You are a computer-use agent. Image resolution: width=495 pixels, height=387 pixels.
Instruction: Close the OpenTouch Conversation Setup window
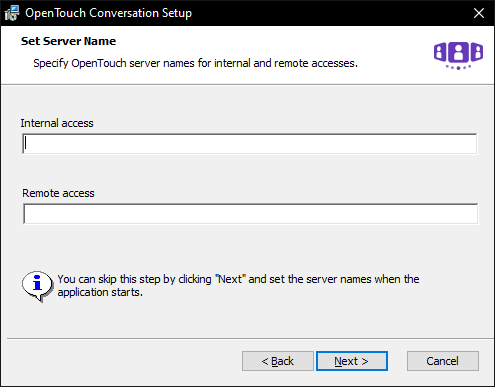(x=479, y=13)
